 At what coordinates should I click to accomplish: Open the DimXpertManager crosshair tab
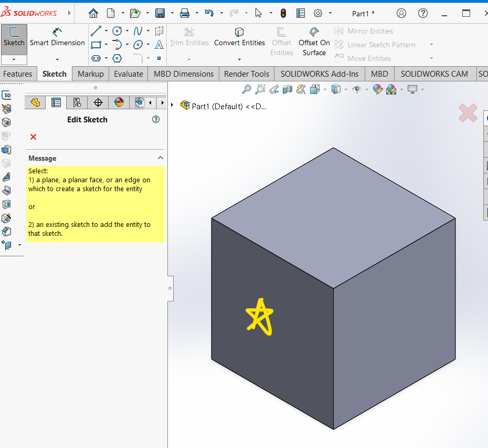click(x=98, y=102)
